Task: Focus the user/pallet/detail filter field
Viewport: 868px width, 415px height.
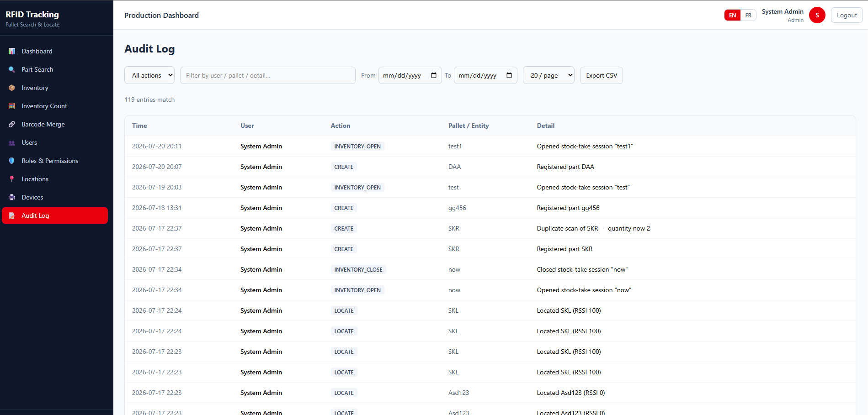Action: (x=268, y=75)
